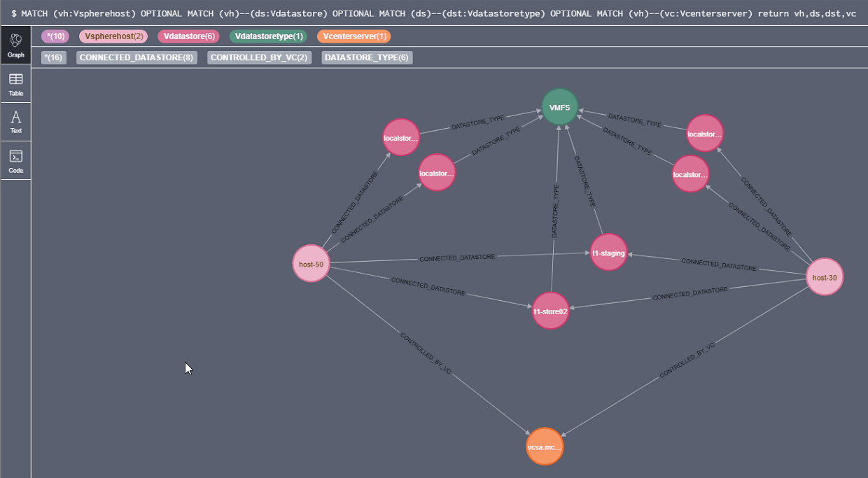Screen dimensions: 868x478
Task: Open the Code view
Action: (x=15, y=160)
